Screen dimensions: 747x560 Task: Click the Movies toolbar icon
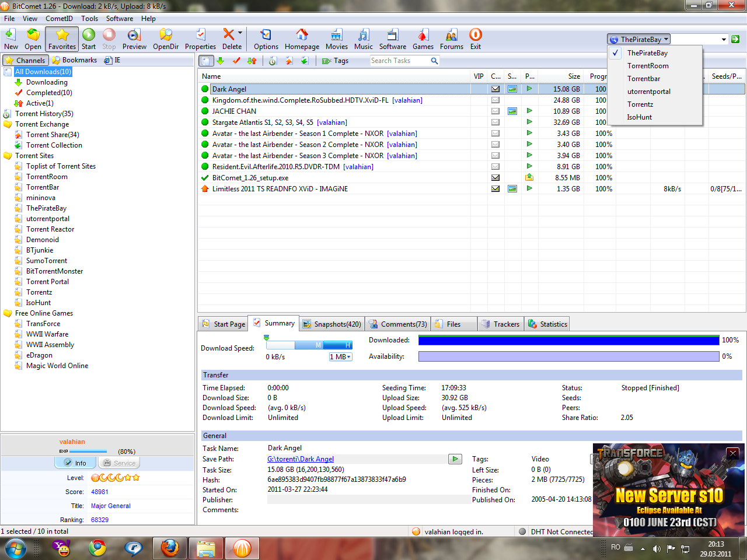coord(337,39)
